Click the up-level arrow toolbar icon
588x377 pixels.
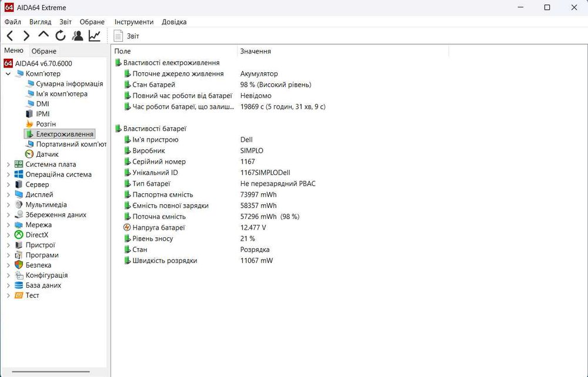(x=44, y=35)
